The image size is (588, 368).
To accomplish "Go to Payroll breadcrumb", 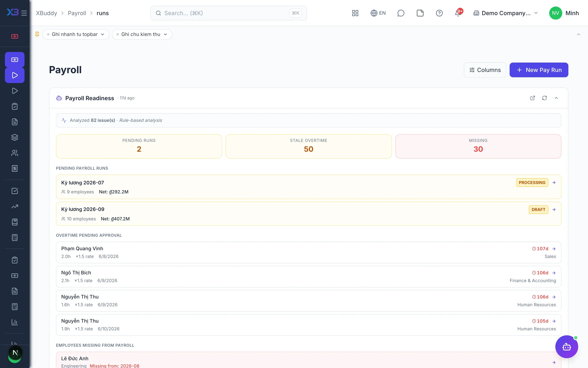I will coord(77,13).
